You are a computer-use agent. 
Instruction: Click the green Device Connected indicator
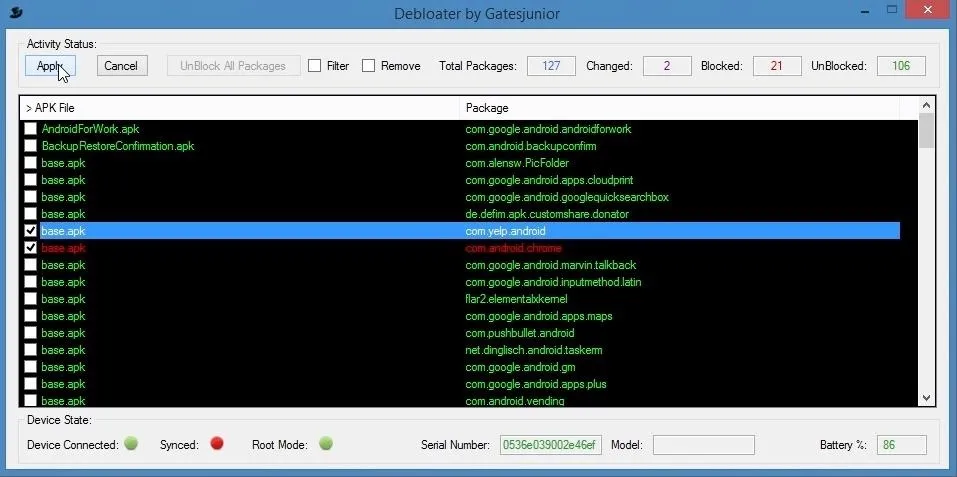point(131,443)
